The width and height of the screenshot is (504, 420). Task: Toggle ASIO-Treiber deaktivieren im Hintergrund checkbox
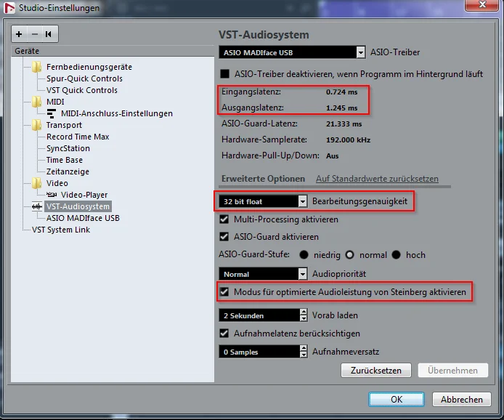click(224, 74)
